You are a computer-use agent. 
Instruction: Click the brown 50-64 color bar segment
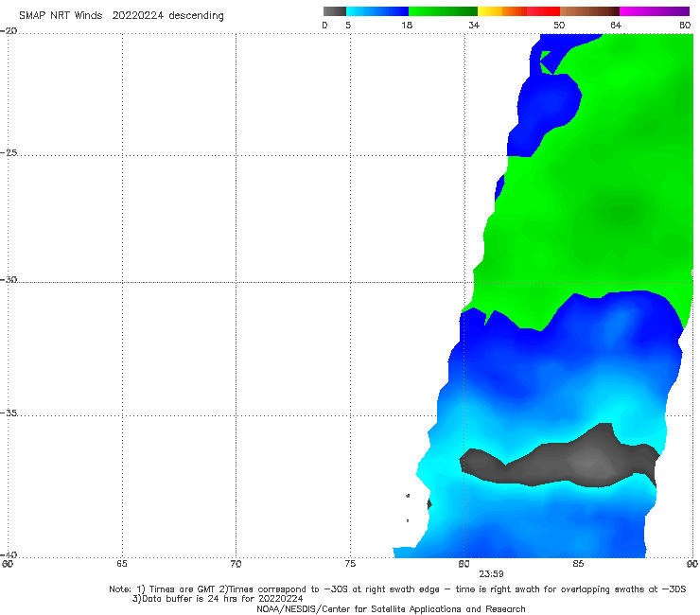coord(589,11)
